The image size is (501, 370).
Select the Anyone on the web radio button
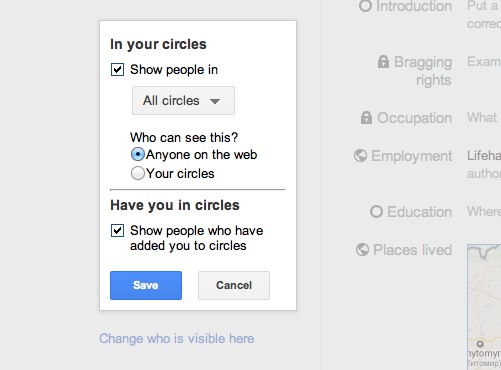point(138,154)
